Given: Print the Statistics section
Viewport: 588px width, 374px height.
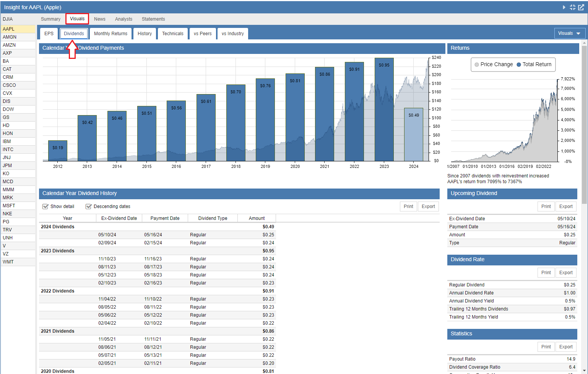Looking at the screenshot, I should pyautogui.click(x=546, y=347).
